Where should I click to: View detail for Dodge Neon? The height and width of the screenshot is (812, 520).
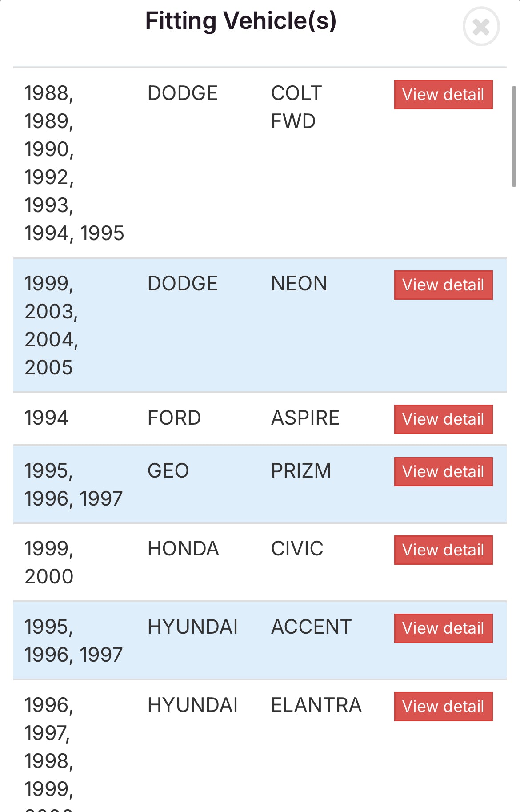pyautogui.click(x=443, y=285)
